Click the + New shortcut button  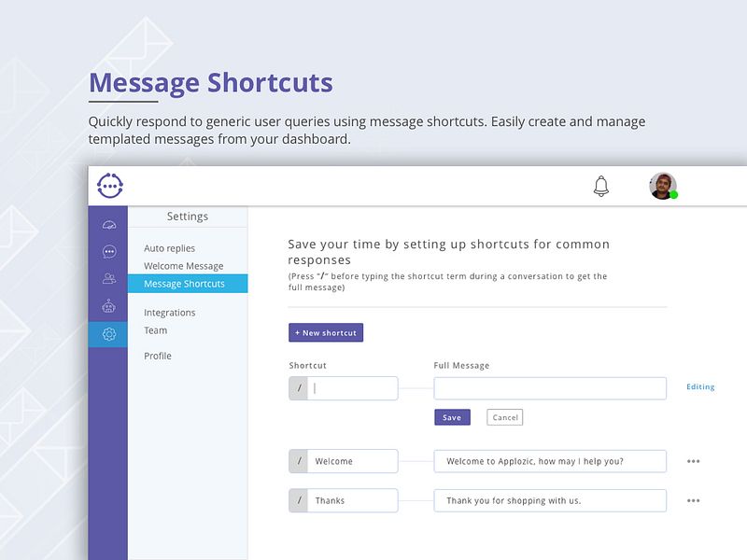[326, 333]
